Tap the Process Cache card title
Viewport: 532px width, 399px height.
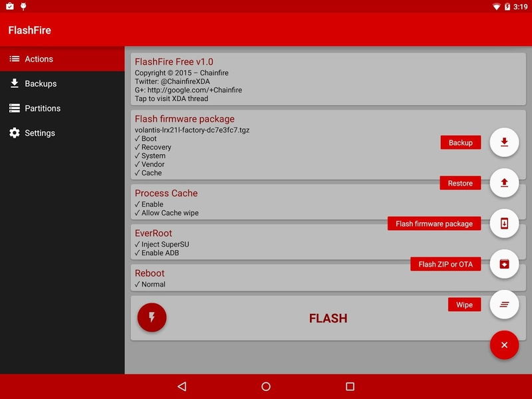166,193
